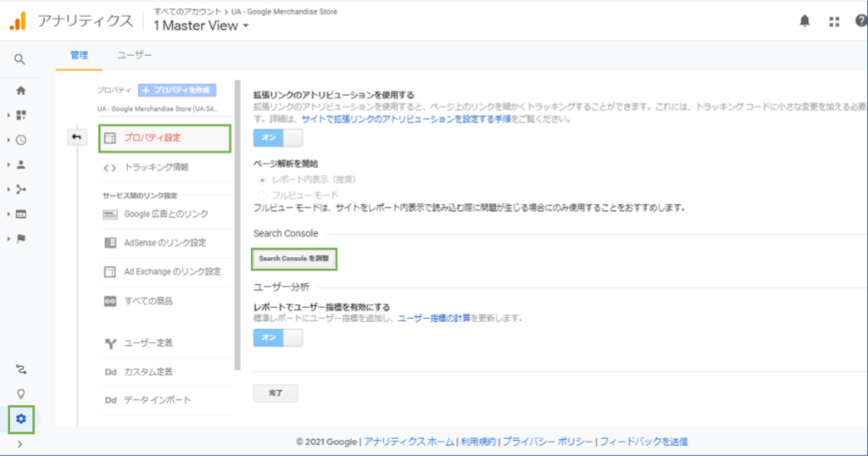
Task: Click the back arrow button beside property column
Action: (x=76, y=137)
